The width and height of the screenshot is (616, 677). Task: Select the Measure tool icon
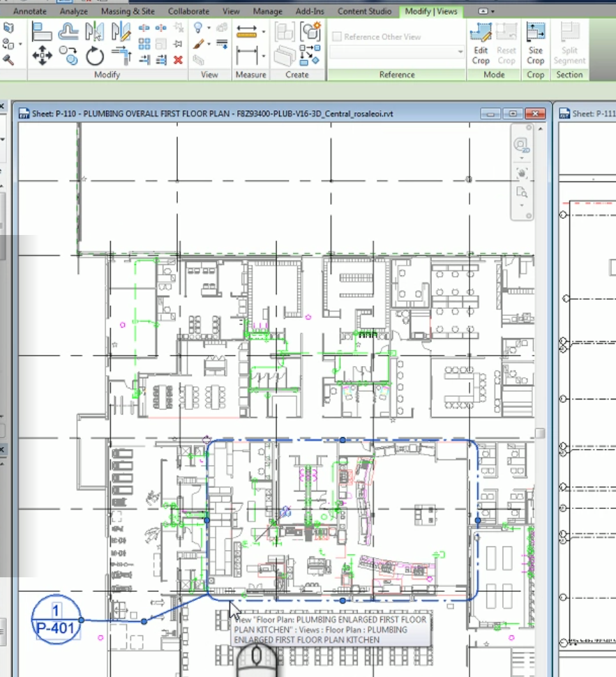(246, 30)
